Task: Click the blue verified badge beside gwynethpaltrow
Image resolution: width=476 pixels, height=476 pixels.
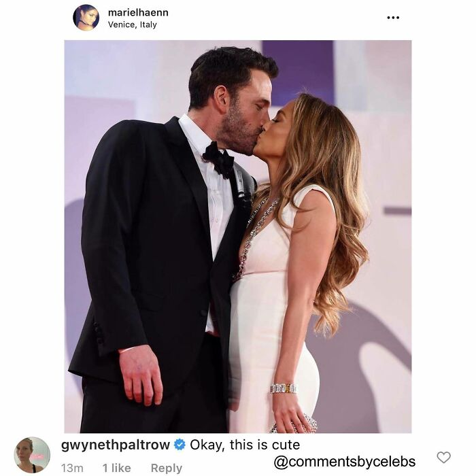Action: (180, 445)
